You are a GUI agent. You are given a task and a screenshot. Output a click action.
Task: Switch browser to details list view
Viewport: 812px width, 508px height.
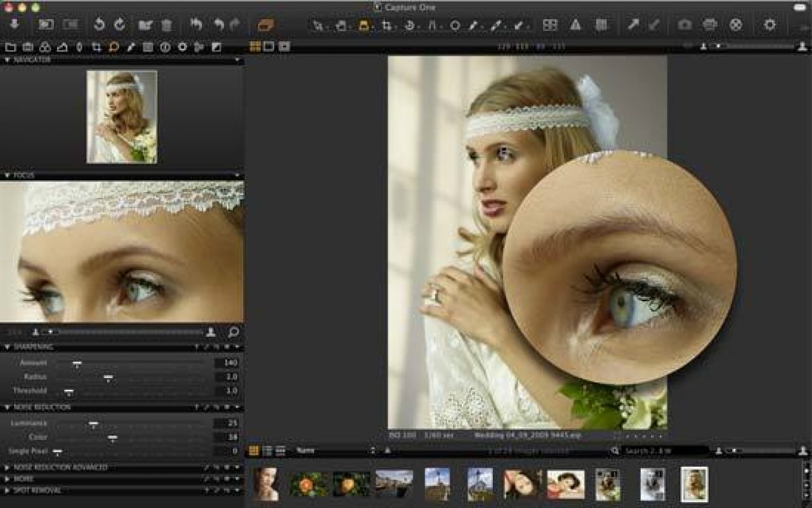coord(280,451)
